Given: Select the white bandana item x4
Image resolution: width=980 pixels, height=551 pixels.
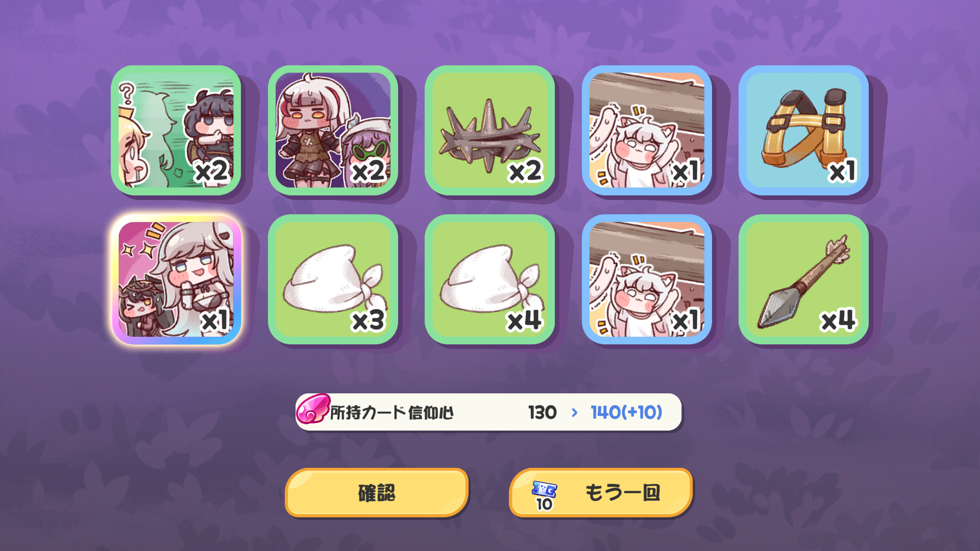Looking at the screenshot, I should 489,279.
